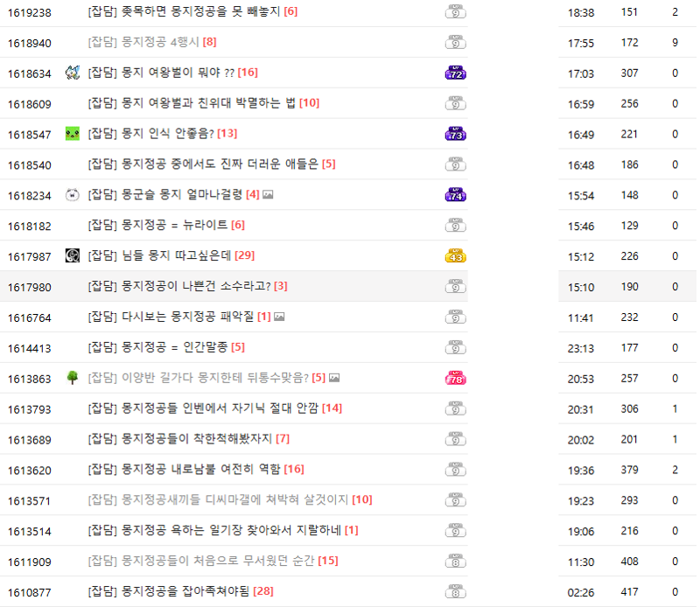This screenshot has width=700, height=607.
Task: Click post number 1613514
Action: coord(30,532)
